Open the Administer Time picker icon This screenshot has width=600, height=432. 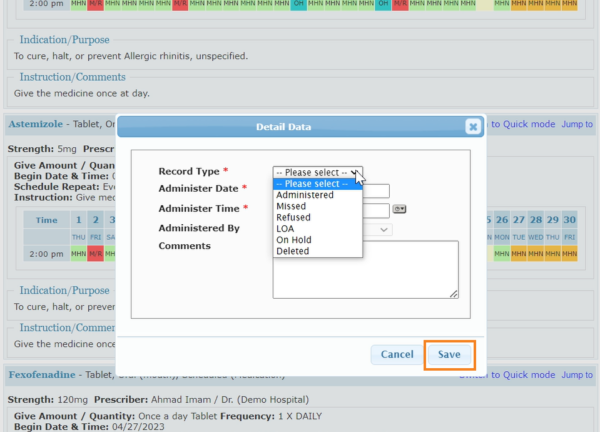pyautogui.click(x=400, y=209)
